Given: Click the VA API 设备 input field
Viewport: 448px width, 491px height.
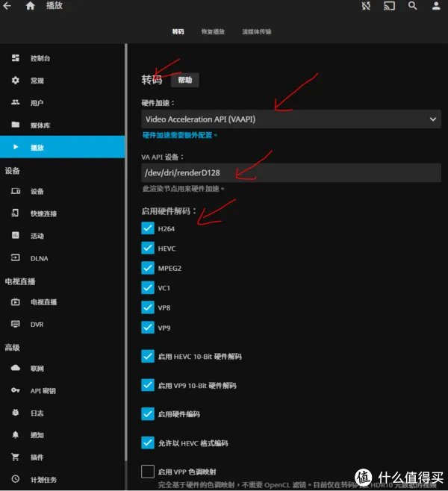Looking at the screenshot, I should coord(290,173).
